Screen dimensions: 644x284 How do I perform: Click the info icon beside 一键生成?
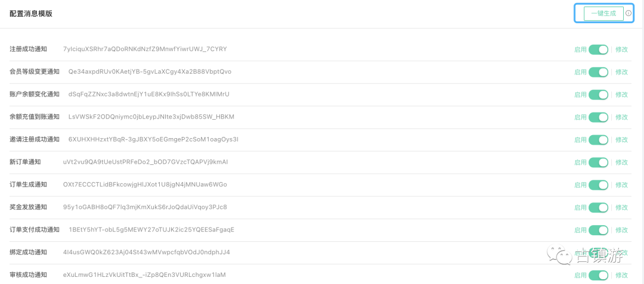[628, 13]
